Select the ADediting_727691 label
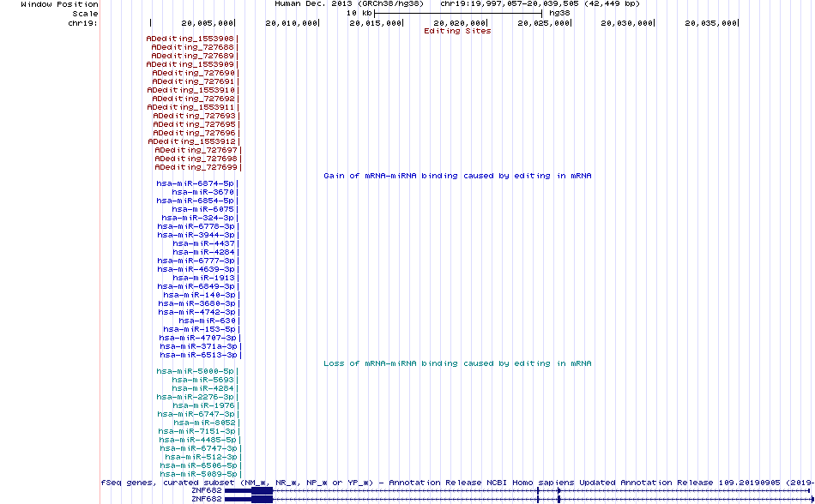Viewport: 815px width, 504px height. (x=193, y=81)
